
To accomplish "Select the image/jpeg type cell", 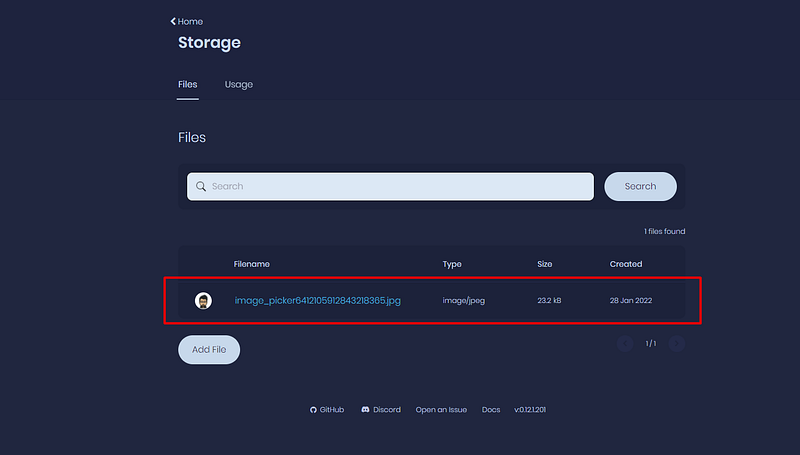I will click(464, 300).
